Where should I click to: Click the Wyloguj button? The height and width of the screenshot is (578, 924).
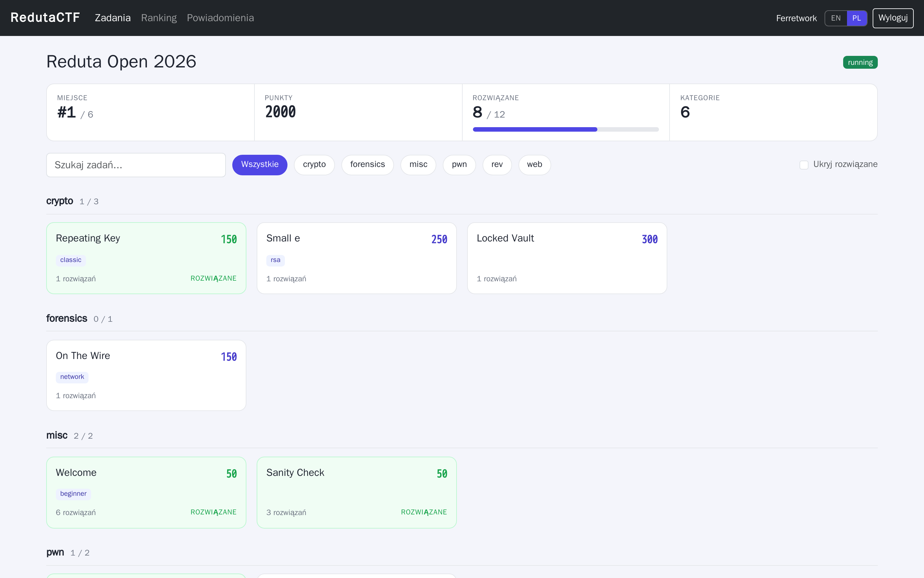pos(893,18)
